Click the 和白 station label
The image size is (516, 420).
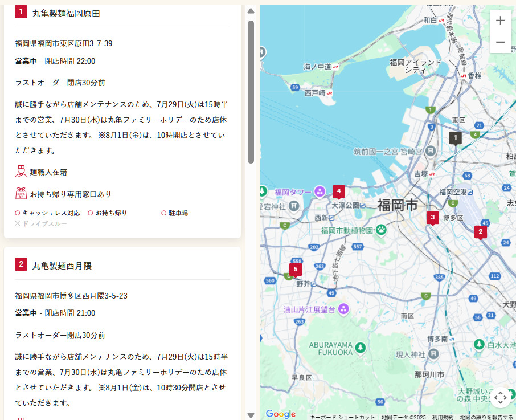click(430, 20)
